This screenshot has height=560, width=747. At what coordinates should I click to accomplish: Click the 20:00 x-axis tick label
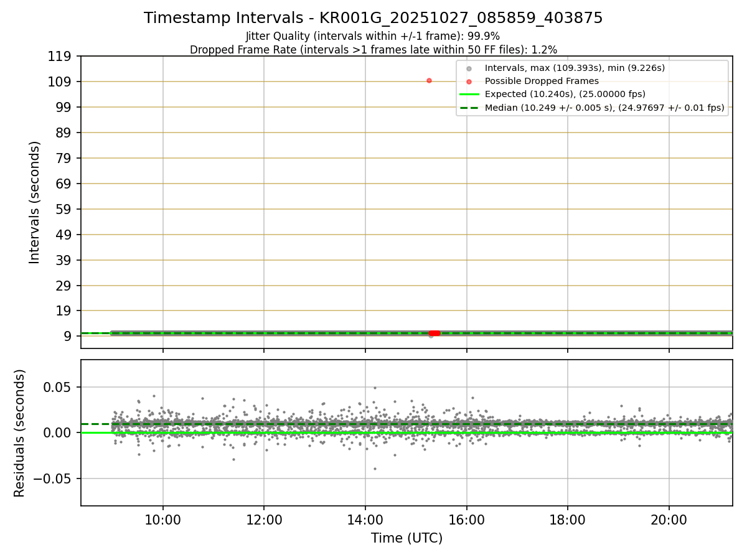click(x=669, y=520)
